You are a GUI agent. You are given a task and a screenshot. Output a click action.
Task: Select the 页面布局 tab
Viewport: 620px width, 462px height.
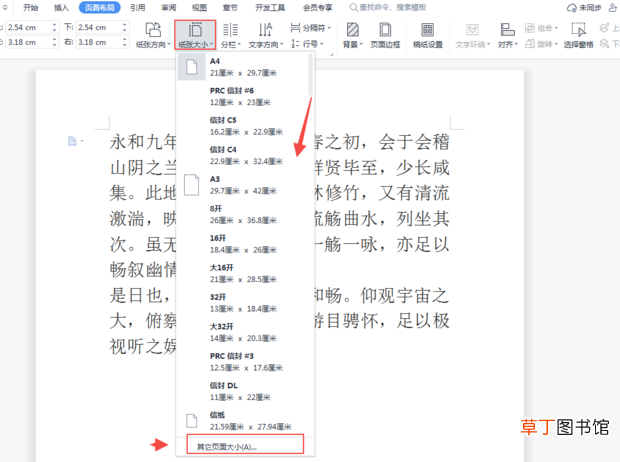(99, 8)
